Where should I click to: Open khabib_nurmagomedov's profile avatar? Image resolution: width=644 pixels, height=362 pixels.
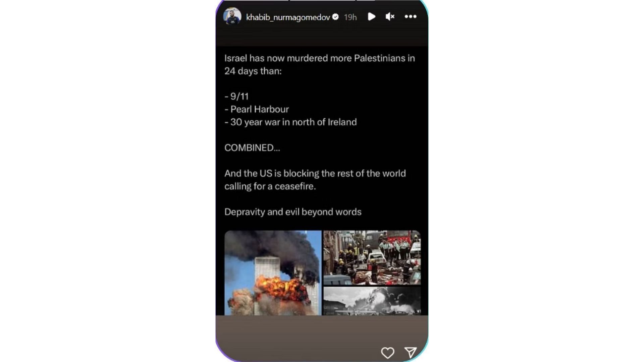232,16
